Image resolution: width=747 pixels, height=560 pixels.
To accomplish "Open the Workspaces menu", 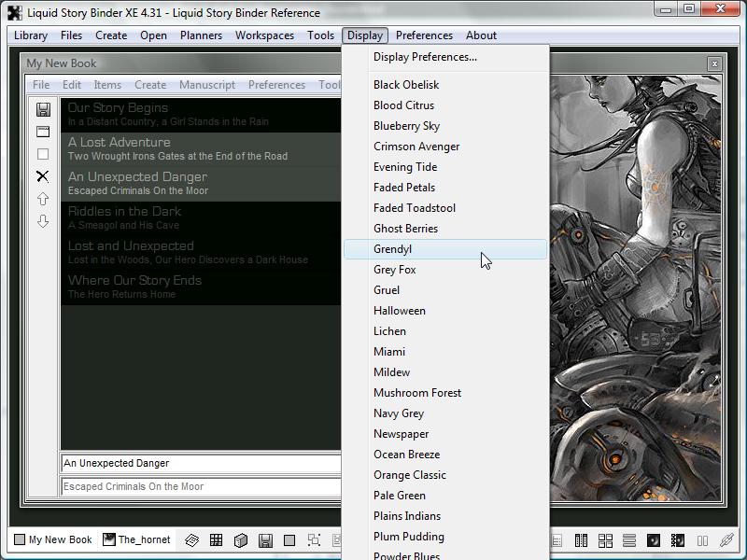I will click(x=264, y=35).
